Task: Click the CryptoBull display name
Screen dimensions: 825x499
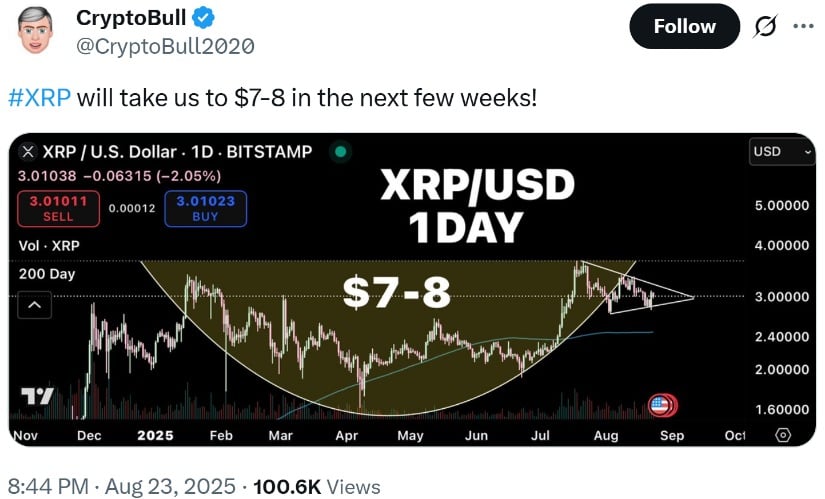Action: 131,18
